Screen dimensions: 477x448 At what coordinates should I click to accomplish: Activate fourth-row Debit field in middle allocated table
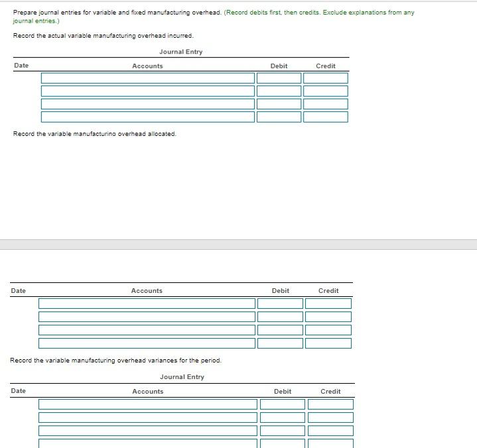280,343
